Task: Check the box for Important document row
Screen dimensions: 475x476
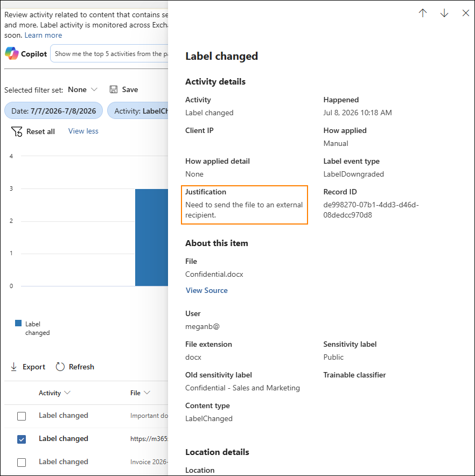Action: tap(22, 416)
